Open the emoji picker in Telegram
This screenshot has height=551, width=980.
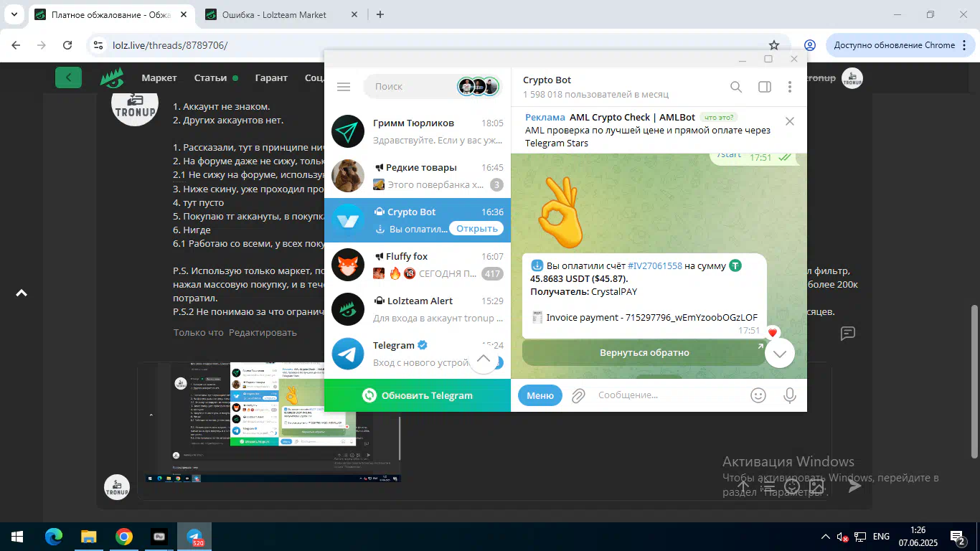[x=758, y=395]
